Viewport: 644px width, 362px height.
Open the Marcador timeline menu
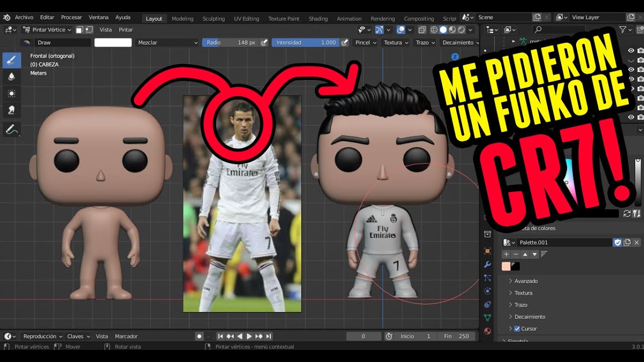pyautogui.click(x=126, y=336)
